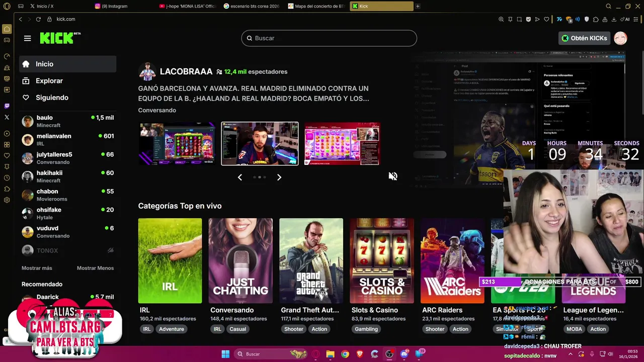This screenshot has width=644, height=362.
Task: Open Discord from the Windows taskbar
Action: coord(404,354)
